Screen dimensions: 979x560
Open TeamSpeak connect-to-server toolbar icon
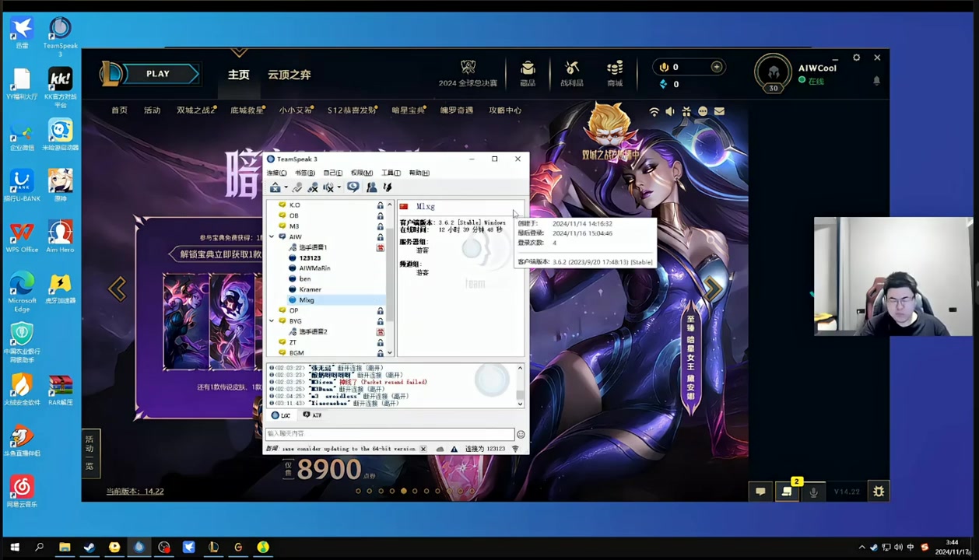[275, 187]
